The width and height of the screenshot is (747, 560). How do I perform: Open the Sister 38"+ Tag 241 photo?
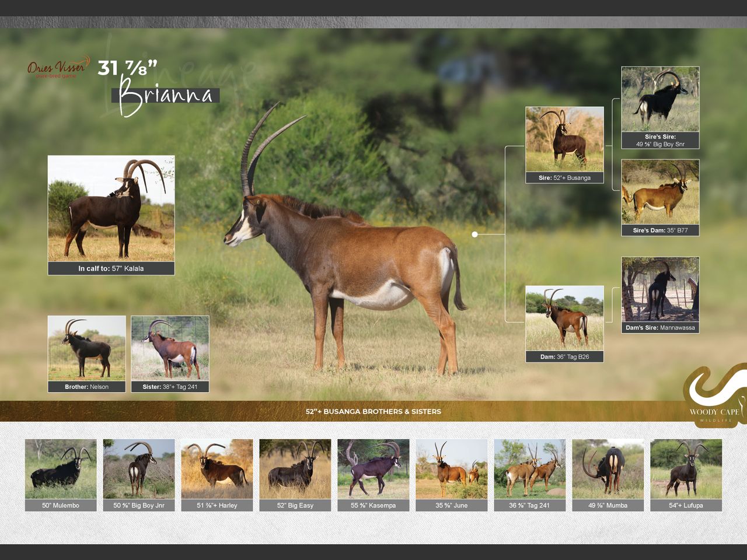170,348
